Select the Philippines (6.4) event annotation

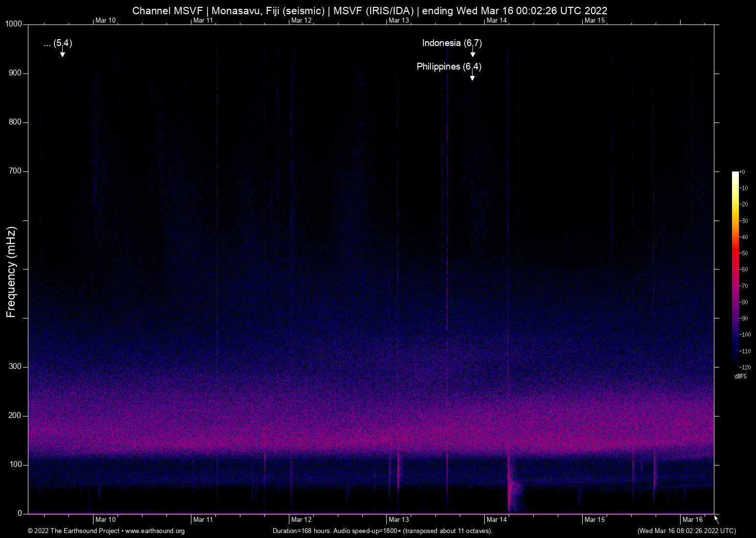click(x=449, y=67)
